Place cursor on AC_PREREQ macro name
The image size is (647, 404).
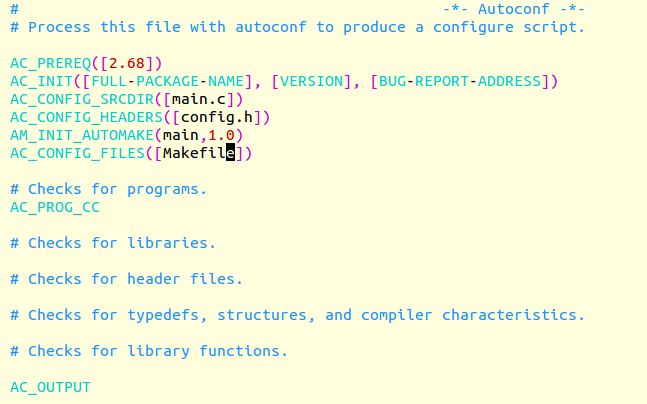click(x=50, y=64)
